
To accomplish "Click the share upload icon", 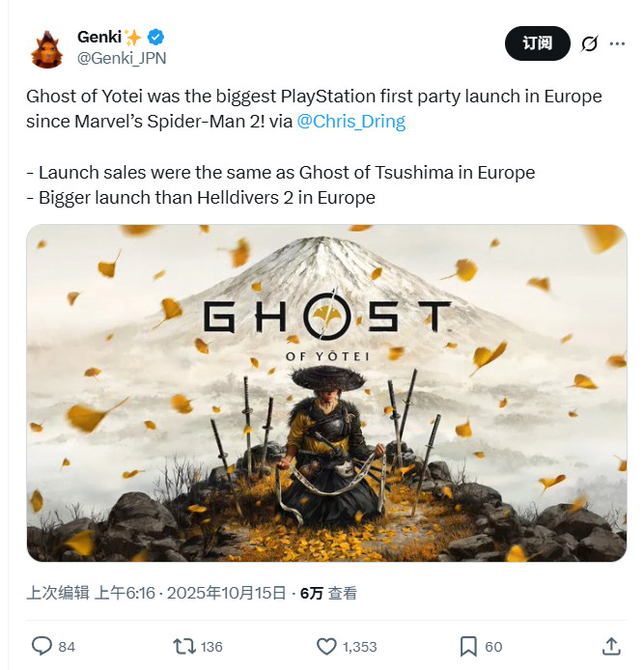I will pos(610,646).
